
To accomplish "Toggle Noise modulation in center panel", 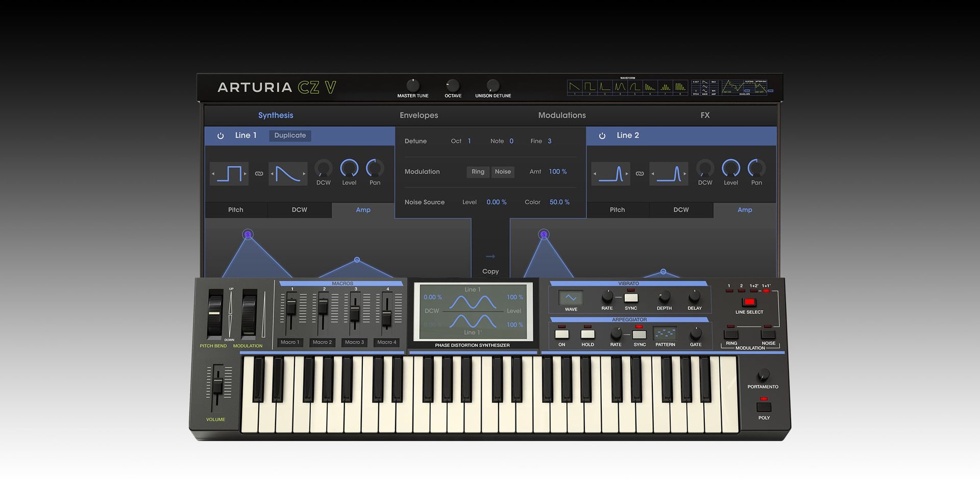I will [x=503, y=172].
